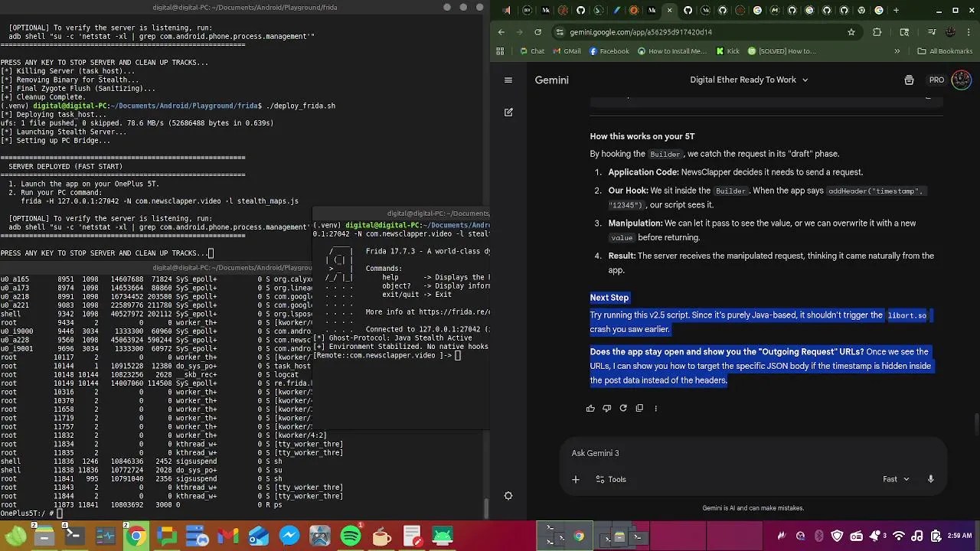Click the thumbs up icon under response
Image resolution: width=980 pixels, height=551 pixels.
pyautogui.click(x=590, y=408)
